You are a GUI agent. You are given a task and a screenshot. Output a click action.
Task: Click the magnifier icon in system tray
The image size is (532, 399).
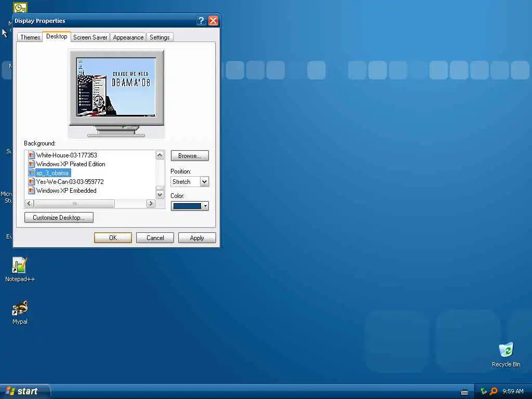(x=494, y=391)
